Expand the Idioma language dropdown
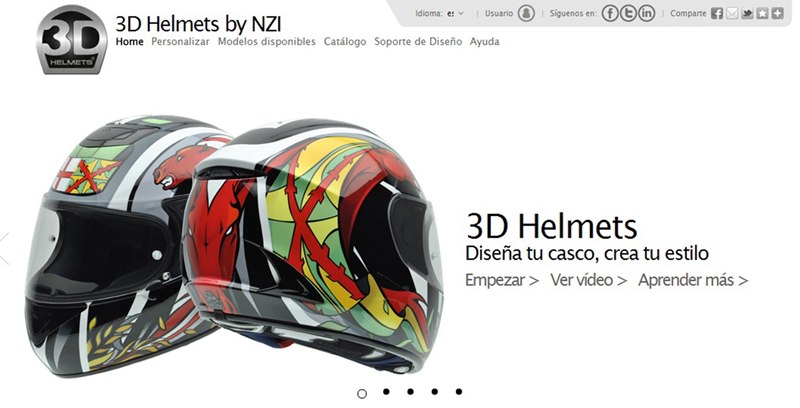 coord(455,14)
